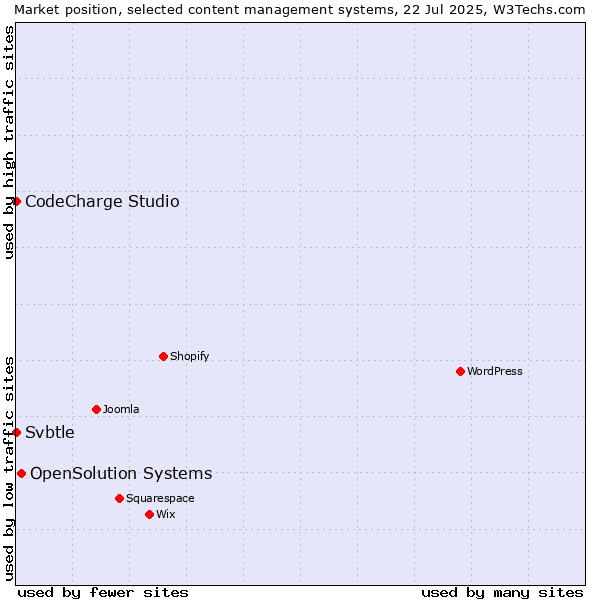Click the chart title mentioning W3Techs.com

click(300, 10)
